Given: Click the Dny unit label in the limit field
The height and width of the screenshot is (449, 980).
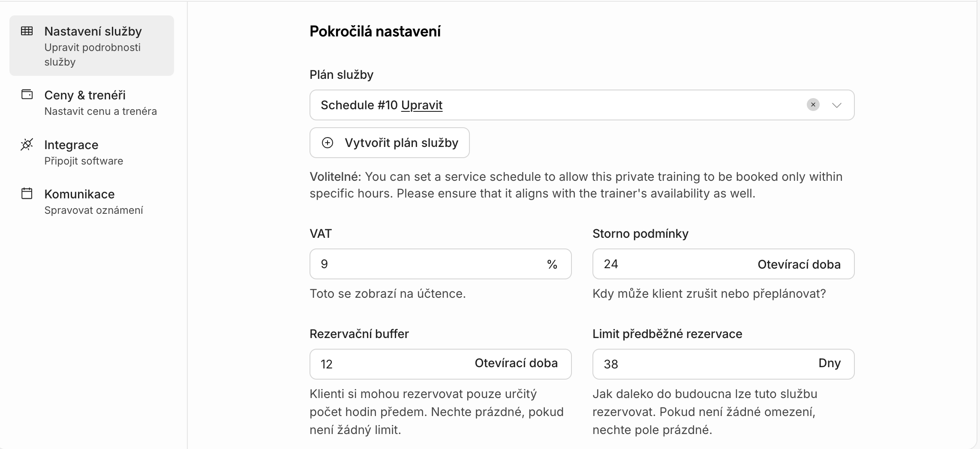Looking at the screenshot, I should pos(829,363).
